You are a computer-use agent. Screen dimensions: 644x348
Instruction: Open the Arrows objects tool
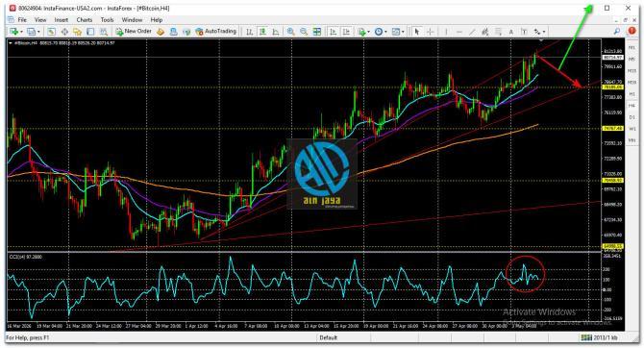click(x=537, y=32)
